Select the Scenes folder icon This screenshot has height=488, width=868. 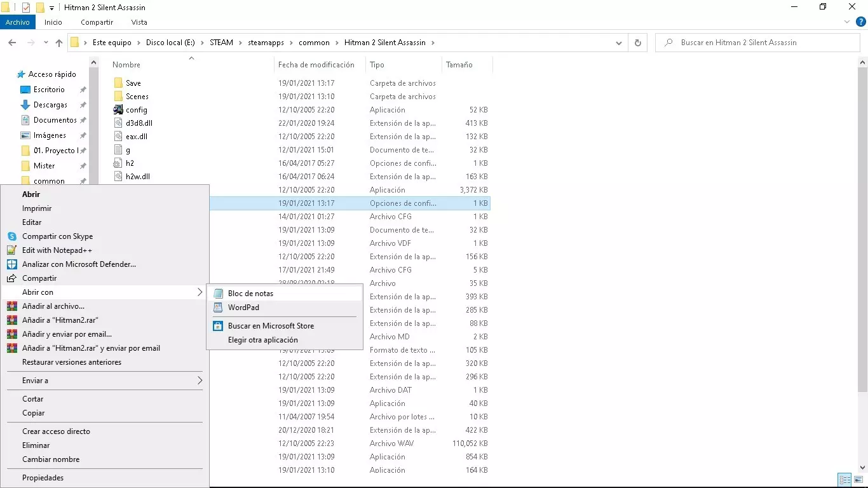pos(118,97)
